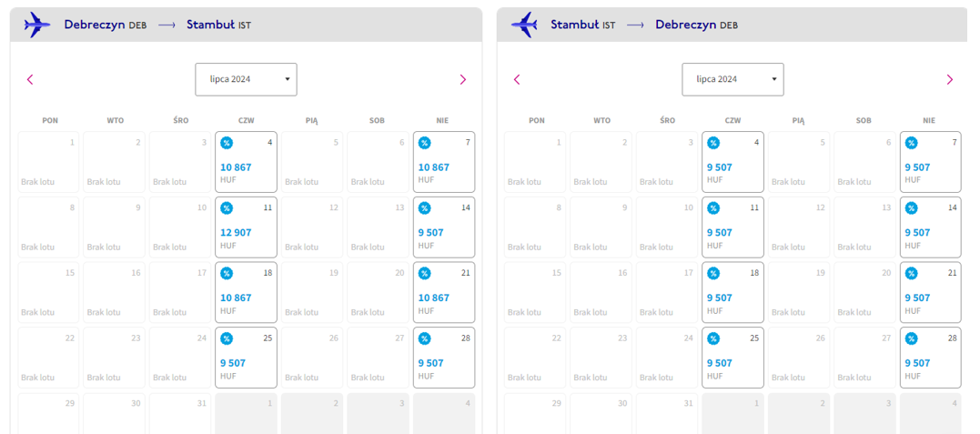Choose July 21 outbound flight for 10 867 HUF

tap(444, 293)
